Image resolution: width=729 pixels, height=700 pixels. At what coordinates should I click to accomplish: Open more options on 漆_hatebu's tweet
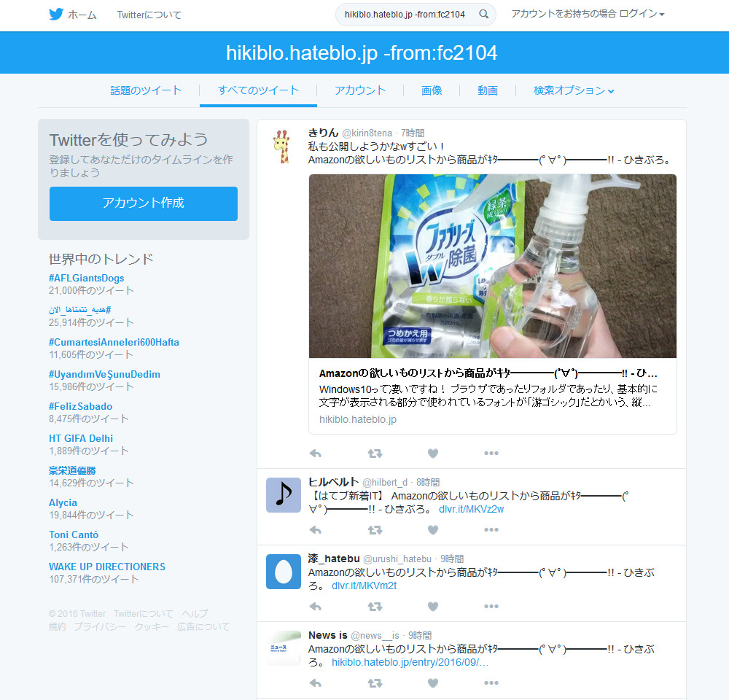click(x=491, y=607)
